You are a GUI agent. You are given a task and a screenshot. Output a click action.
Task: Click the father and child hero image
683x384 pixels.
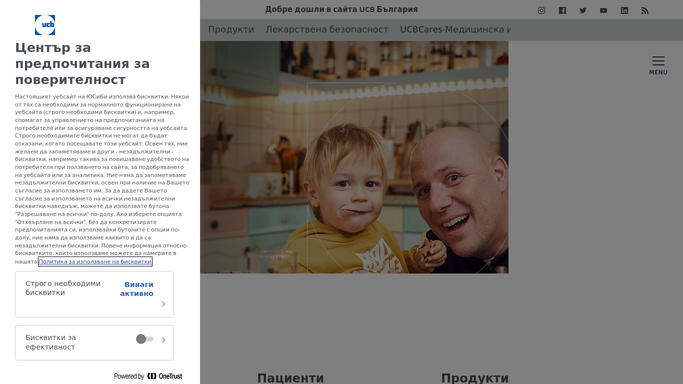click(x=354, y=157)
